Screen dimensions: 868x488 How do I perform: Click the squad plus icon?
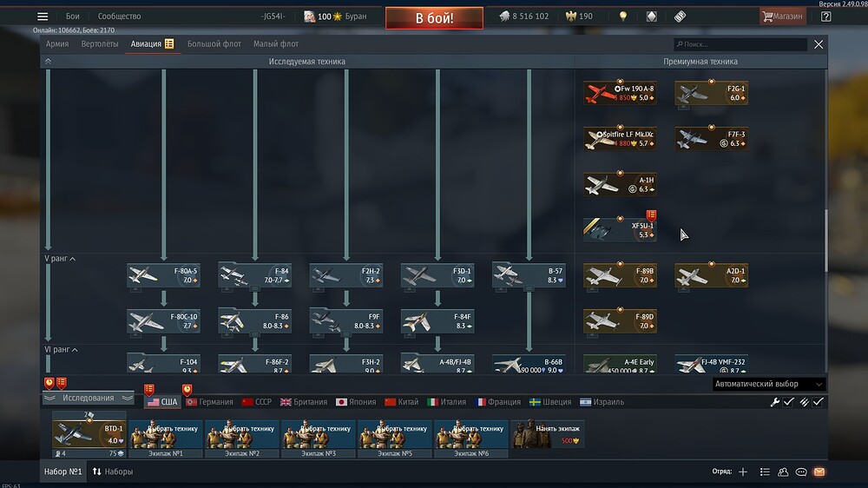coord(742,472)
